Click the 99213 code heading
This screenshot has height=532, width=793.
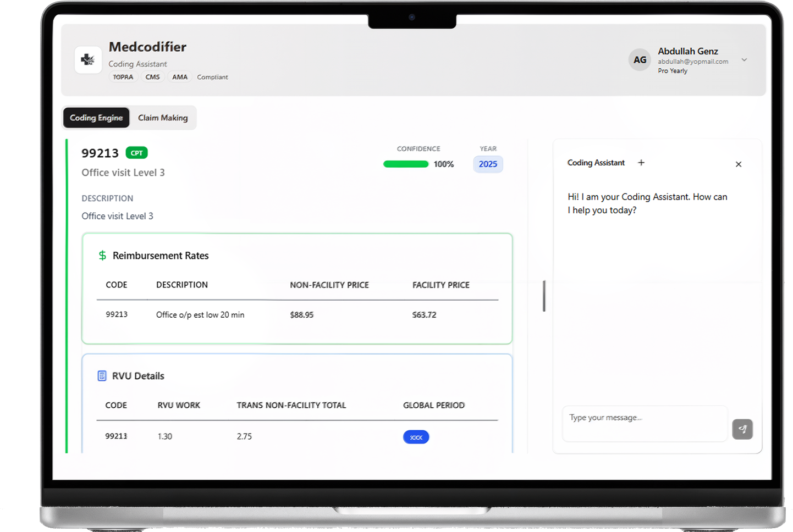(100, 153)
